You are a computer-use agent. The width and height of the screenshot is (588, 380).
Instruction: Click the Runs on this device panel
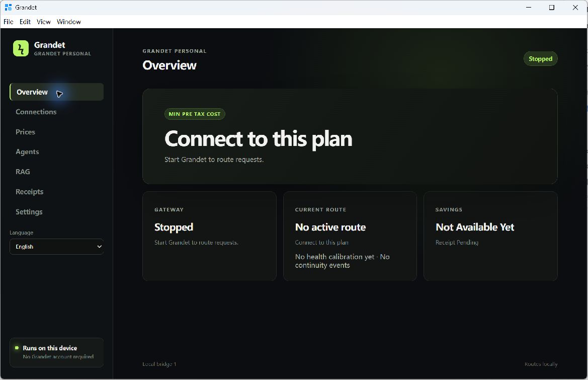[57, 352]
